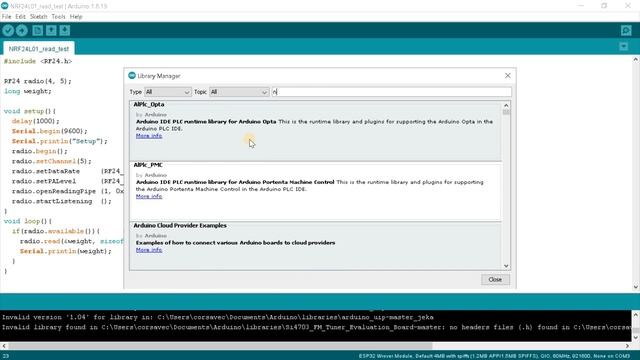This screenshot has height=360, width=640.
Task: Click console scroll left arrow
Action: [x=4, y=346]
